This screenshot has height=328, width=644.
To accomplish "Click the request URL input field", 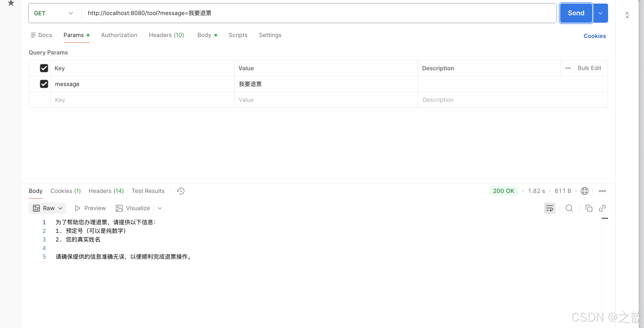I will [317, 13].
